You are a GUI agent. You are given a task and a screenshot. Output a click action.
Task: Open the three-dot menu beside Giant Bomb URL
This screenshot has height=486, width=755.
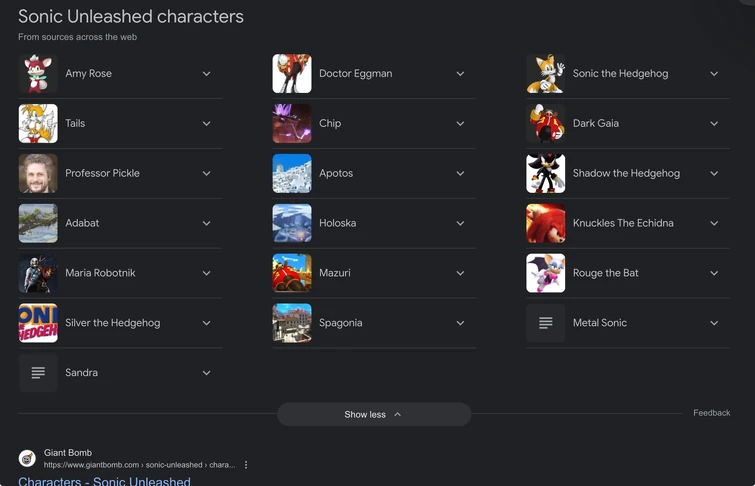(246, 465)
